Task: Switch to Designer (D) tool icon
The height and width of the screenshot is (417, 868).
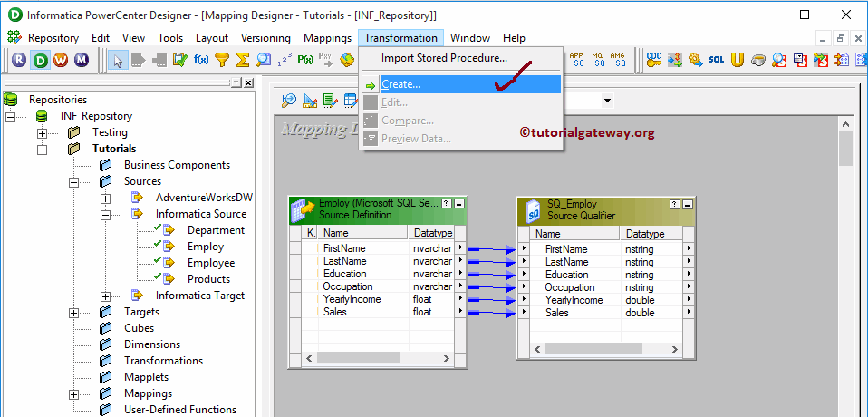Action: click(x=40, y=60)
